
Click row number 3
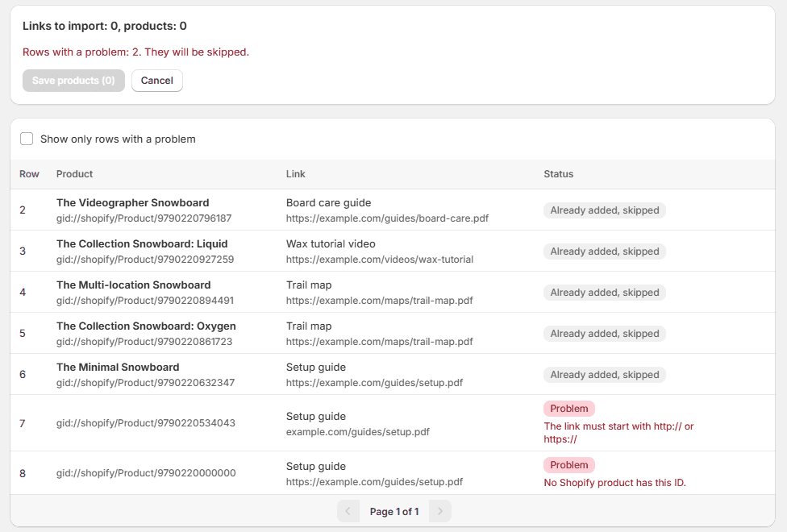point(23,251)
